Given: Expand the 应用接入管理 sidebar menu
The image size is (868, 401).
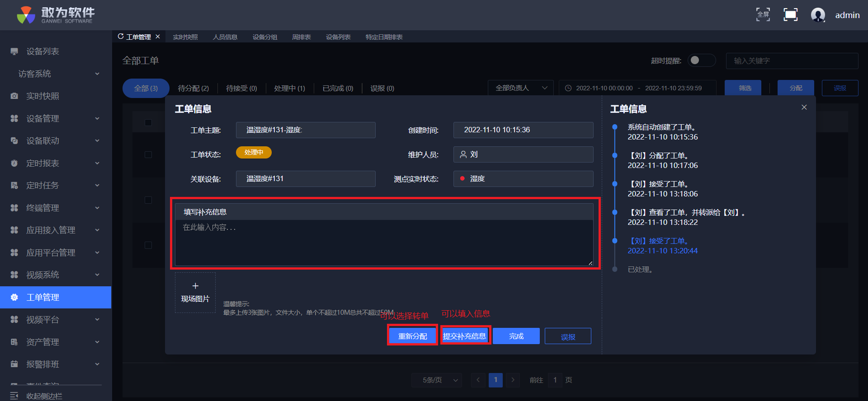Looking at the screenshot, I should point(56,230).
